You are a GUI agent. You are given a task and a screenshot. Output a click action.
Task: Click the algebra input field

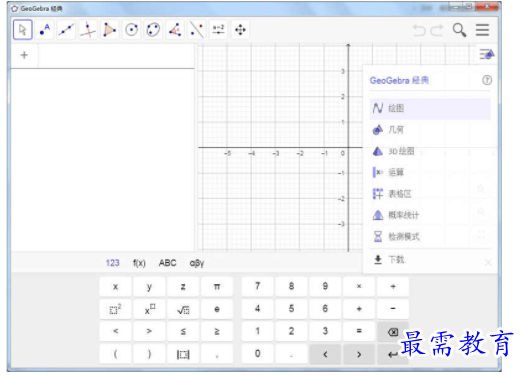click(x=116, y=56)
